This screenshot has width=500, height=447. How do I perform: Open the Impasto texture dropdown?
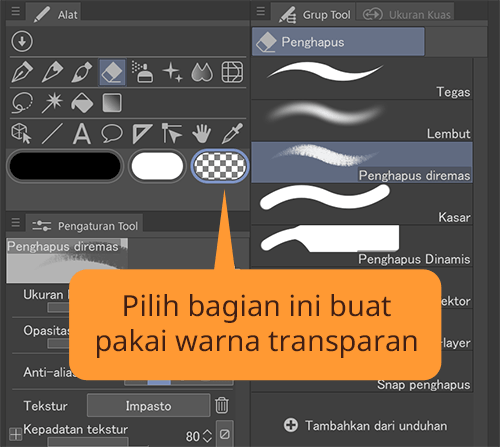pos(149,406)
